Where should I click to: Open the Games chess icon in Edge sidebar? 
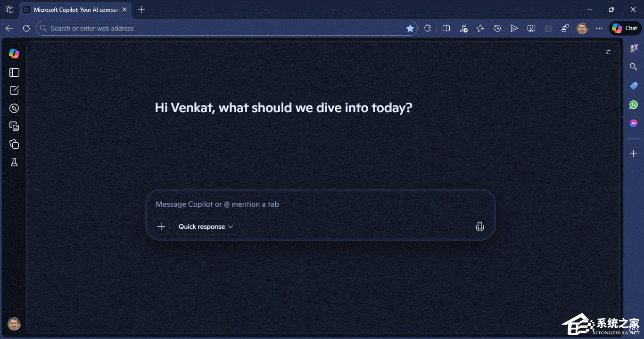634,48
